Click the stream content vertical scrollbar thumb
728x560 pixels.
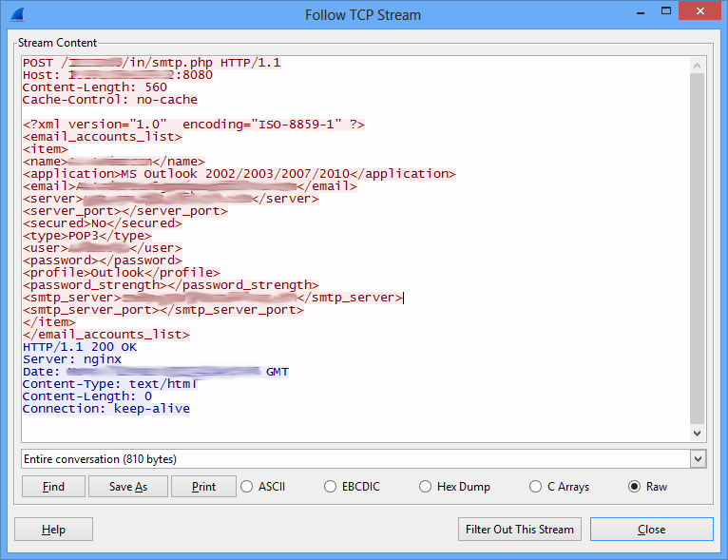tap(697, 248)
